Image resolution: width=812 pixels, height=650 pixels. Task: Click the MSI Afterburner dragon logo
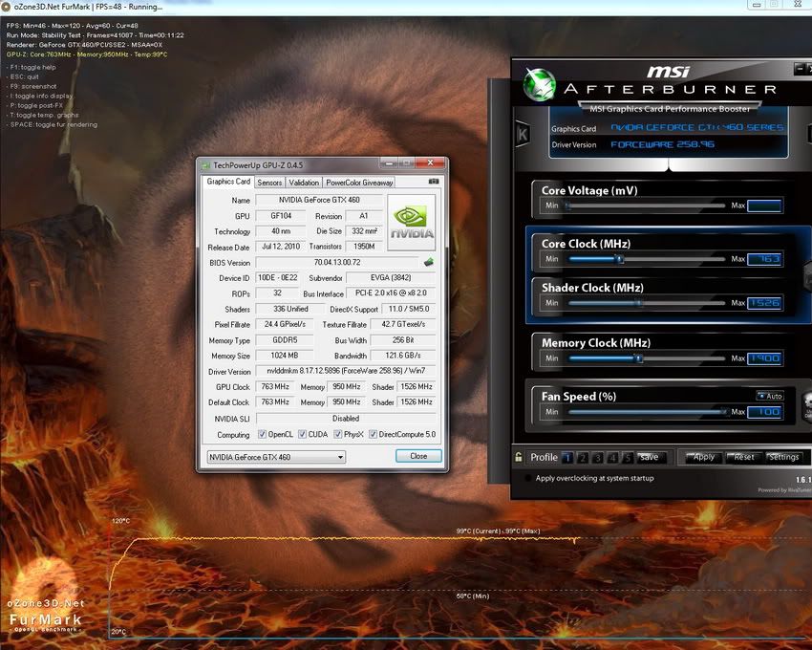tap(539, 84)
